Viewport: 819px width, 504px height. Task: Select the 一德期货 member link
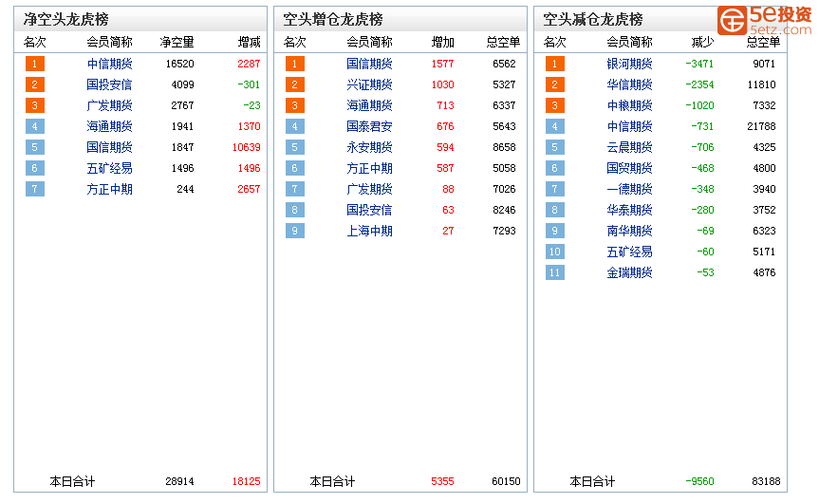click(630, 189)
